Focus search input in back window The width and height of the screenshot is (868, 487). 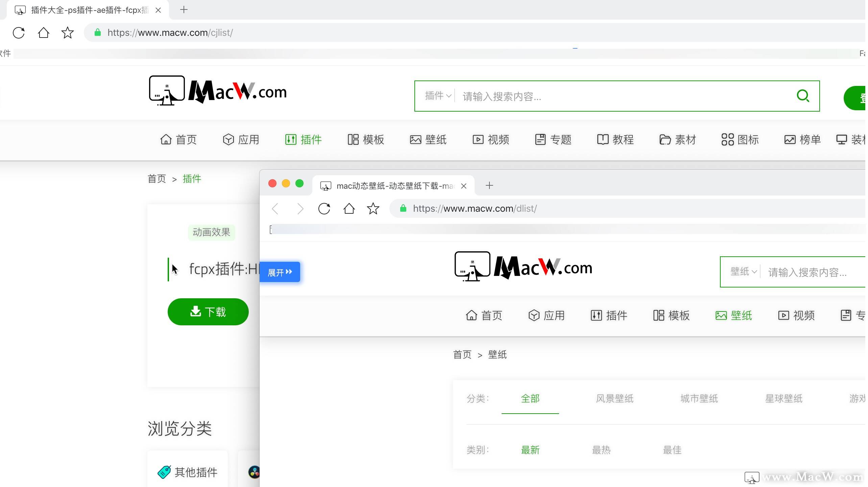pos(625,96)
